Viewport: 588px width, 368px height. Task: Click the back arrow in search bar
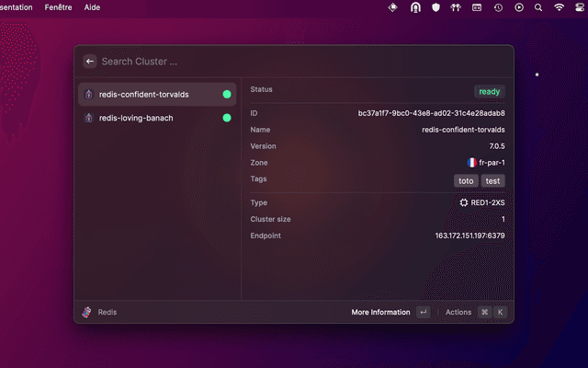coord(90,62)
